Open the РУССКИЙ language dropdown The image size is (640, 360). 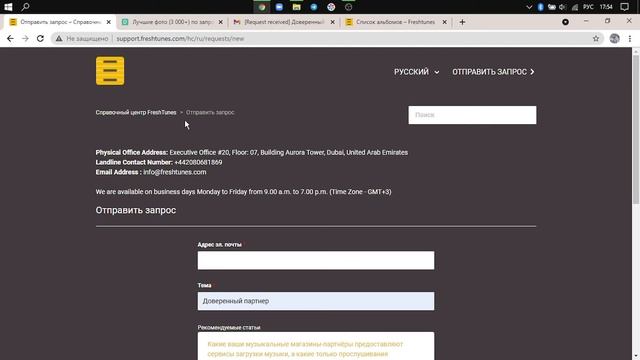(x=416, y=72)
